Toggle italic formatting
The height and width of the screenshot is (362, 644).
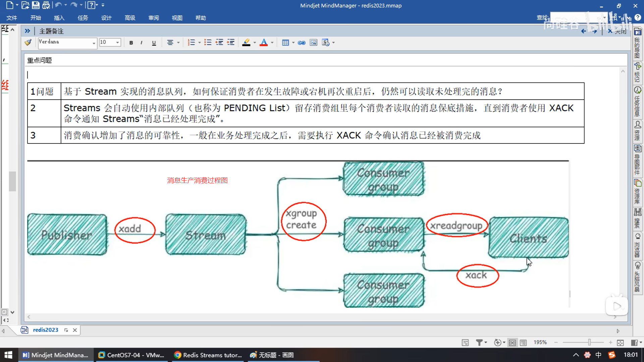pyautogui.click(x=142, y=43)
